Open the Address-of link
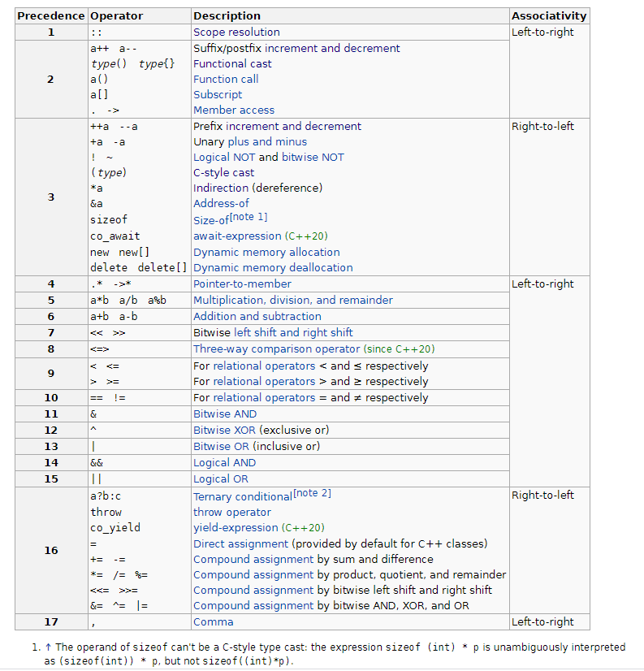644x671 pixels. (x=221, y=204)
